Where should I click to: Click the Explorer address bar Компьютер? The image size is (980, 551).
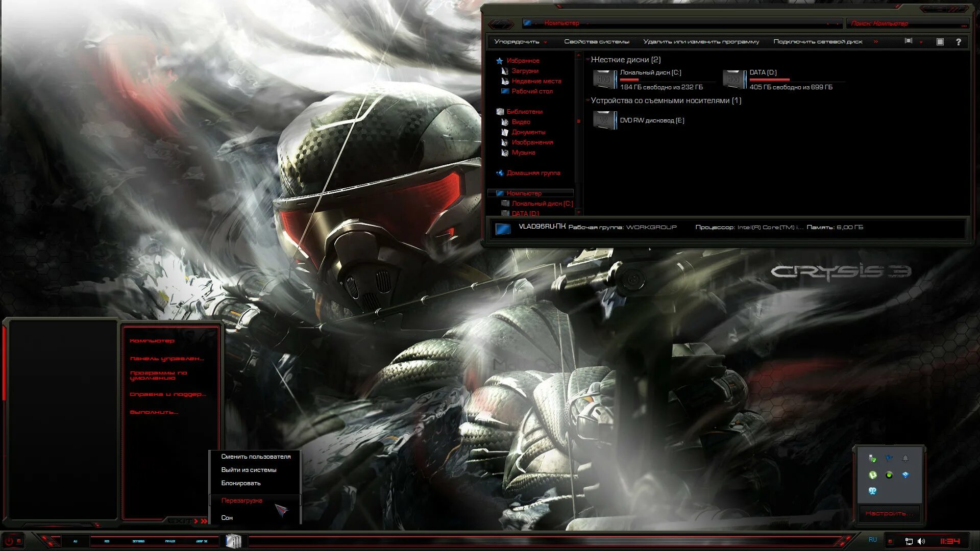(682, 23)
